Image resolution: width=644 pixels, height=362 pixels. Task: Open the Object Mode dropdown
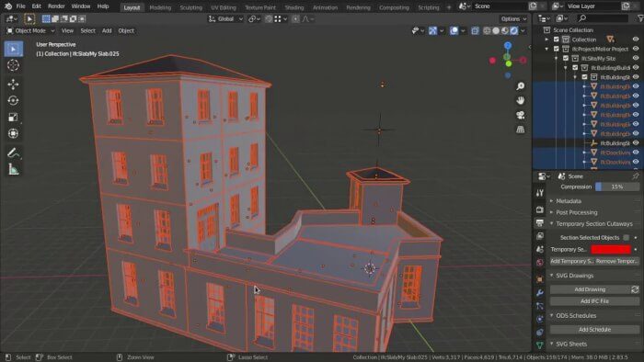30,30
